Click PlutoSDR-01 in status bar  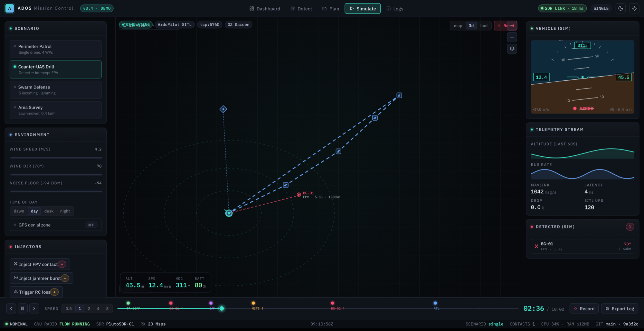click(x=120, y=324)
